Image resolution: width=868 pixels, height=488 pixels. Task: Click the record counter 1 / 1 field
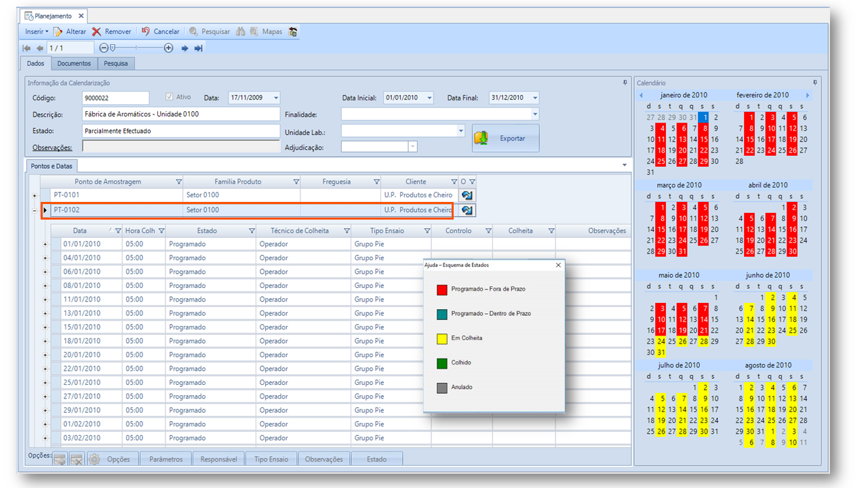[70, 48]
